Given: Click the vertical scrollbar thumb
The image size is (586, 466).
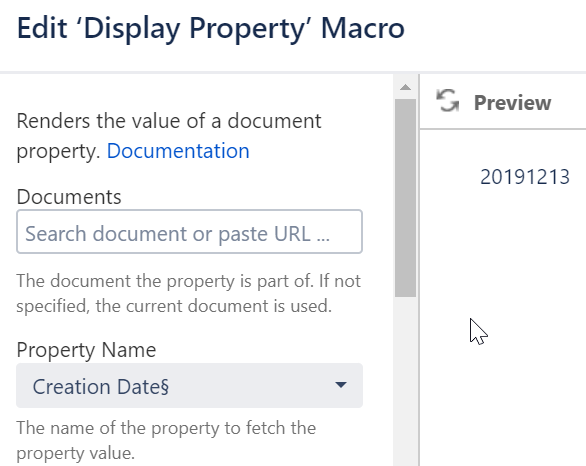Looking at the screenshot, I should point(405,198).
